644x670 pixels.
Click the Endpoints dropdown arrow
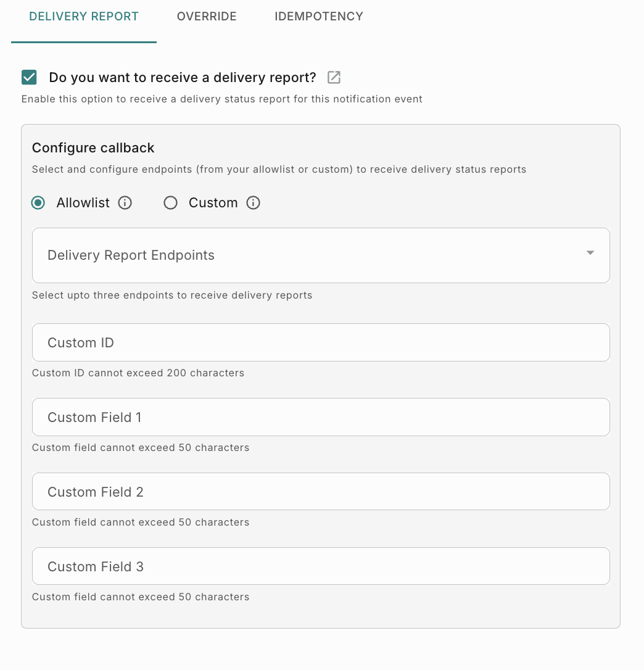pos(590,253)
